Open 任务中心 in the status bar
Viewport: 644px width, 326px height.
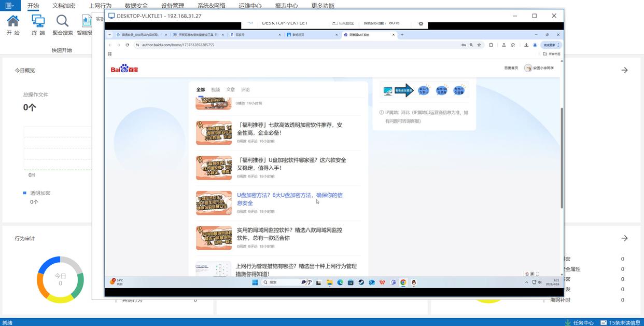pyautogui.click(x=579, y=322)
